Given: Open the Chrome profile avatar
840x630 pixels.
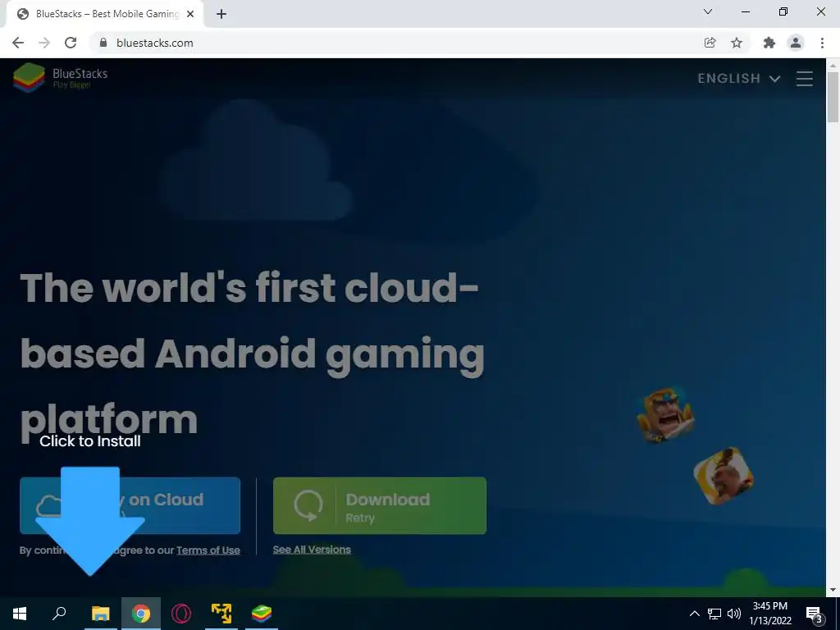Looking at the screenshot, I should (x=796, y=43).
